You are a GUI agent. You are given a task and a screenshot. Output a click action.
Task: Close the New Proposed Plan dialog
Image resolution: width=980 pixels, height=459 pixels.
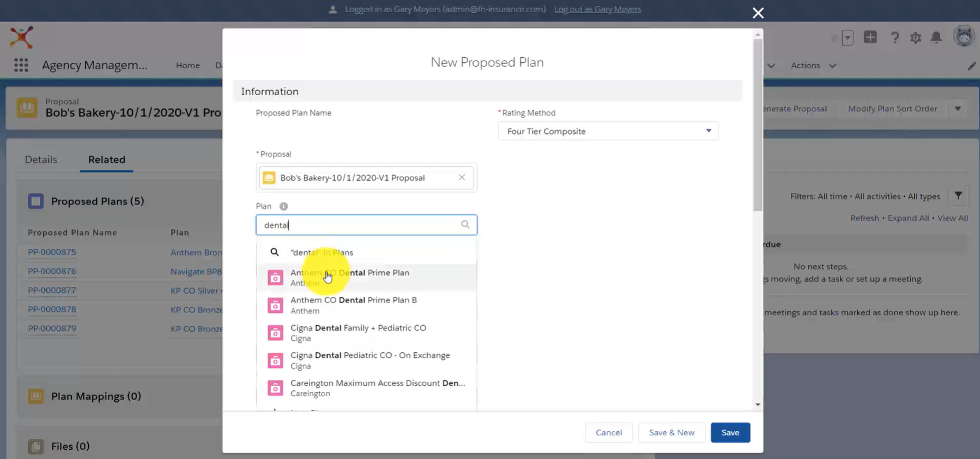coord(758,13)
